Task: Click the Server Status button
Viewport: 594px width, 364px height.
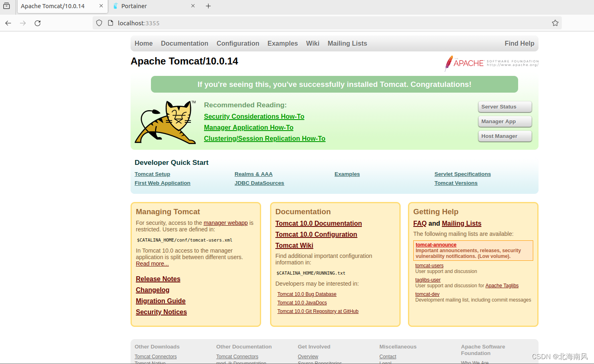Action: [x=505, y=107]
